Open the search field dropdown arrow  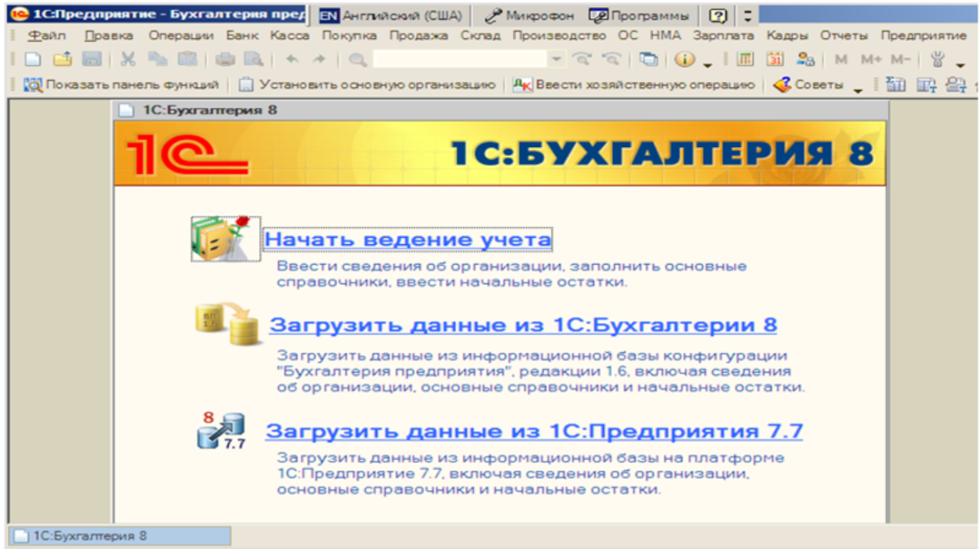pyautogui.click(x=556, y=60)
